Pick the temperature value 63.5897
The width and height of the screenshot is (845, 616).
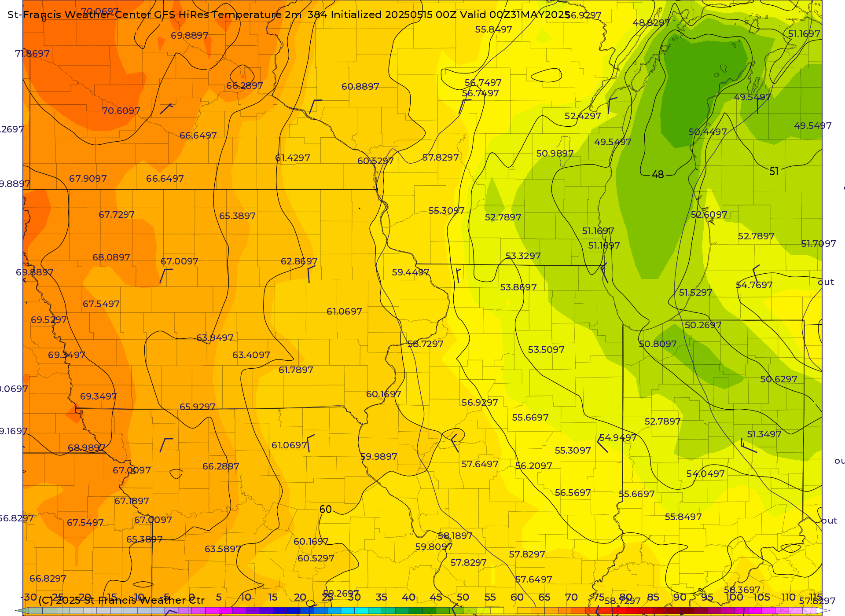pyautogui.click(x=223, y=549)
